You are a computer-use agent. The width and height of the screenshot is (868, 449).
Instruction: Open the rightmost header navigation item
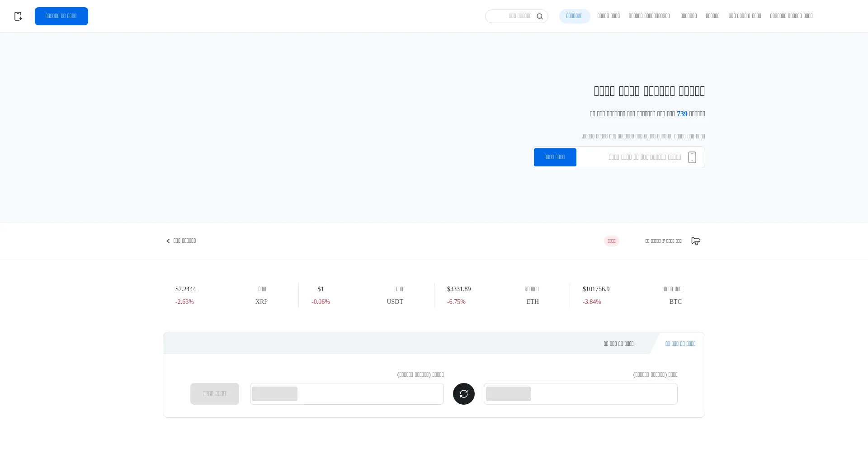(791, 16)
